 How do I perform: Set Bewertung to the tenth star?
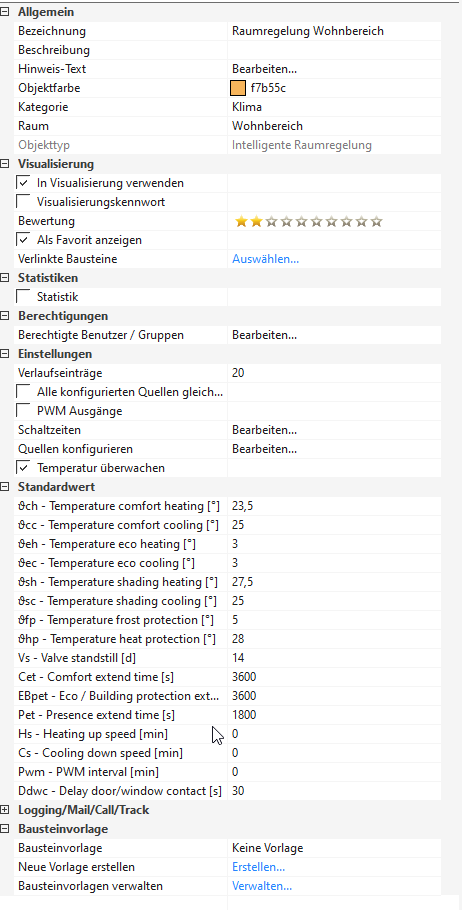coord(377,221)
